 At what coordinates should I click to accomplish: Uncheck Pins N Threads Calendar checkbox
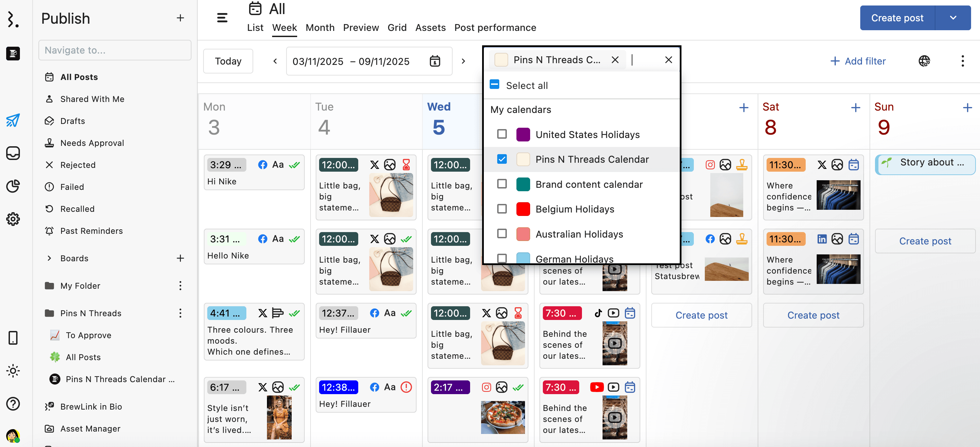tap(502, 159)
